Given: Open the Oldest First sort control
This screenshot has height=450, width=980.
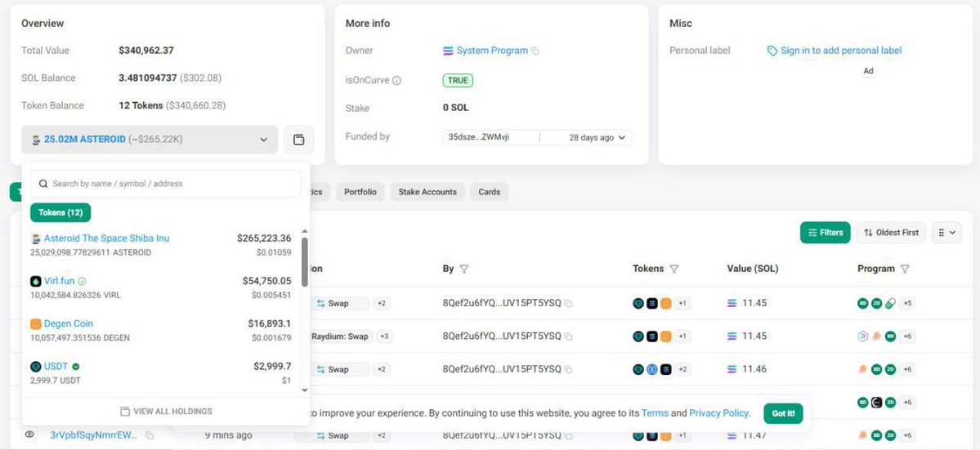Looking at the screenshot, I should pyautogui.click(x=891, y=233).
